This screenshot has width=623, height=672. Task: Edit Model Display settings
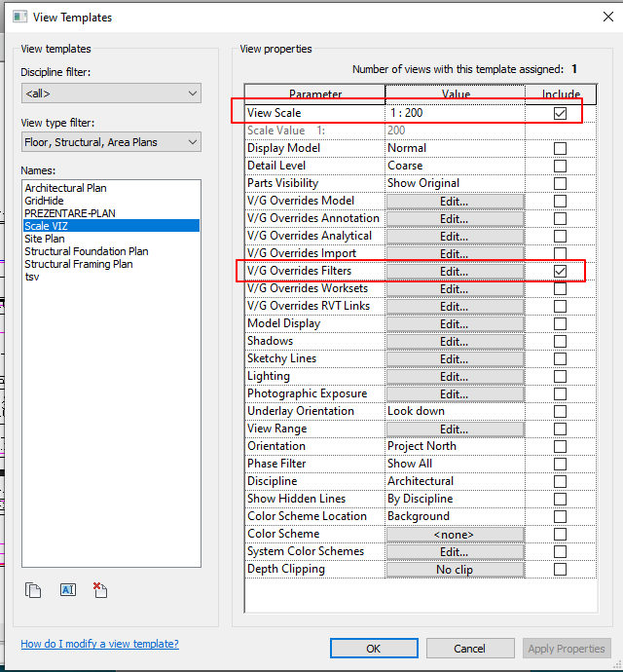point(455,324)
